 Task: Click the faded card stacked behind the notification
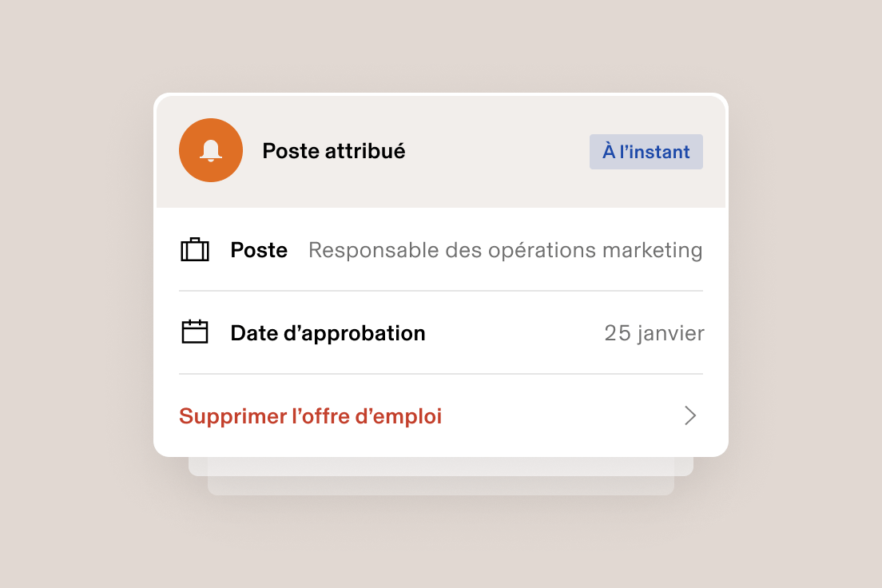[x=440, y=478]
